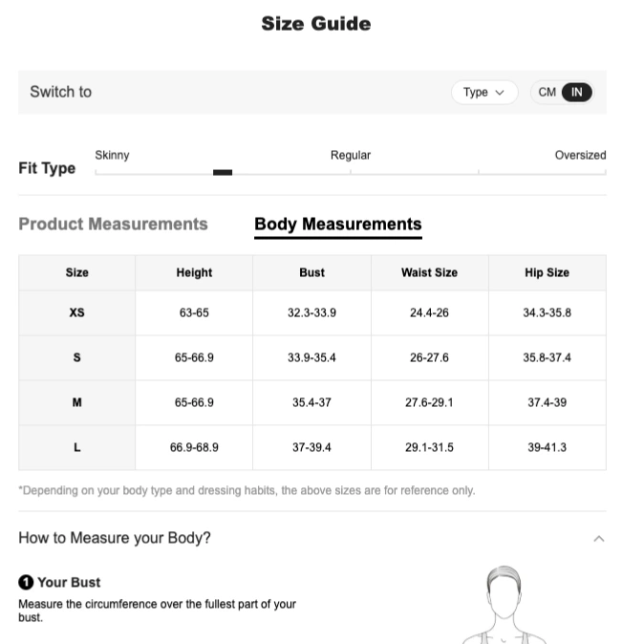Select the IN unit option
Image resolution: width=644 pixels, height=644 pixels.
pos(577,93)
